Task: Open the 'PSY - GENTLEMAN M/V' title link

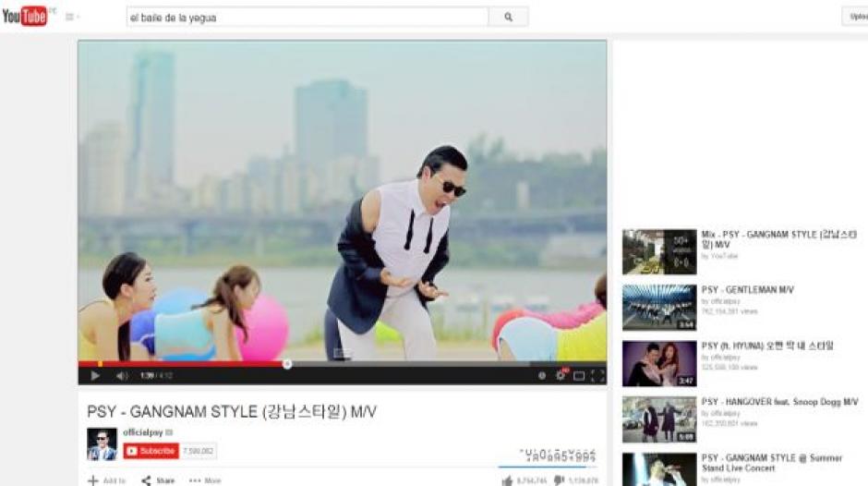Action: click(x=747, y=290)
